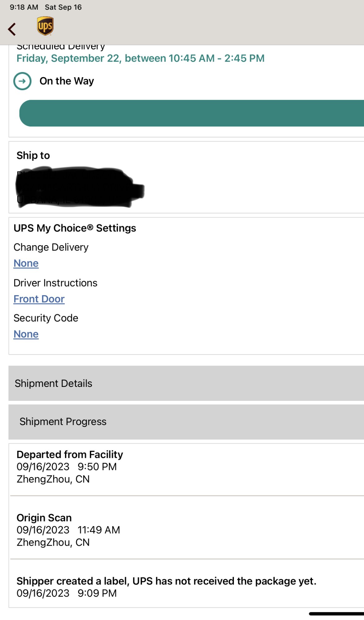Click the green delivery progress bar

click(191, 113)
